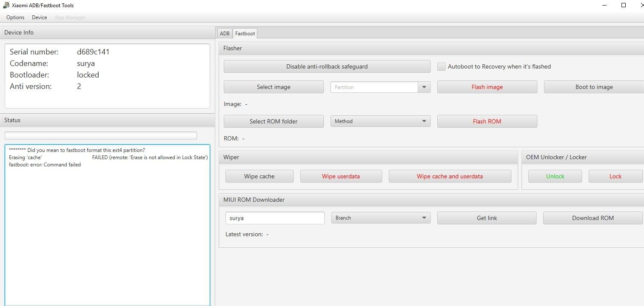Minimize the window
The height and width of the screenshot is (306, 644).
coord(604,5)
